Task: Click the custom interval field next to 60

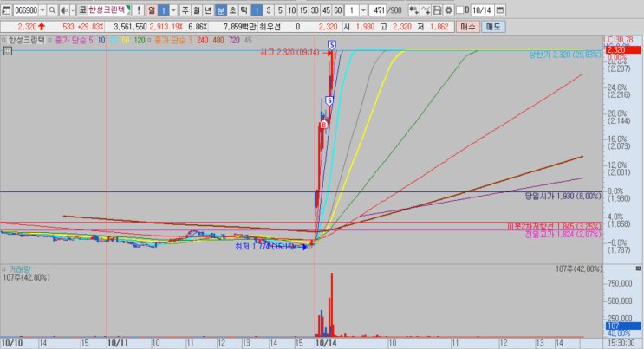Action: click(x=352, y=10)
